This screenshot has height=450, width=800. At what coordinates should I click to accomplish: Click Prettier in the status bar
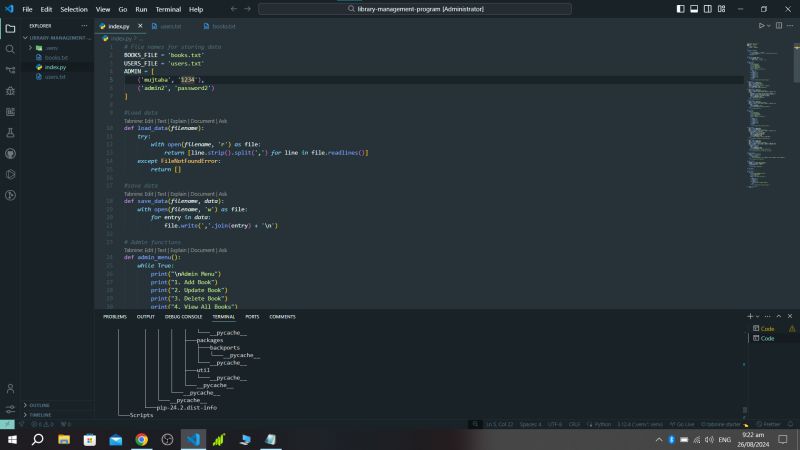tap(768, 424)
